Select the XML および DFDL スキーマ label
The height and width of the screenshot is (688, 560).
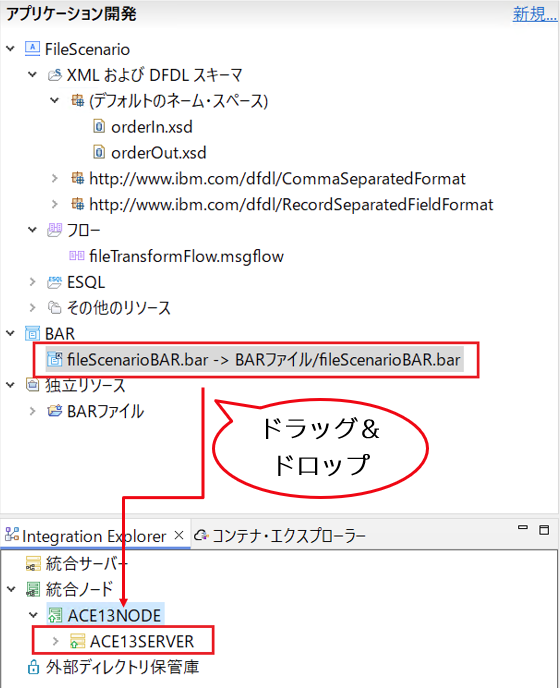click(154, 75)
